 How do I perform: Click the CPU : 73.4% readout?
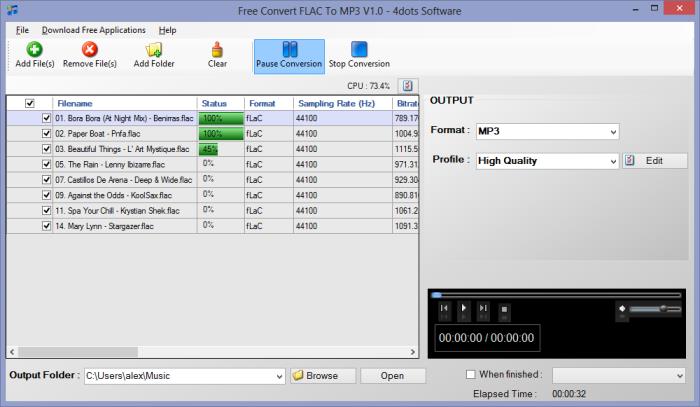368,86
